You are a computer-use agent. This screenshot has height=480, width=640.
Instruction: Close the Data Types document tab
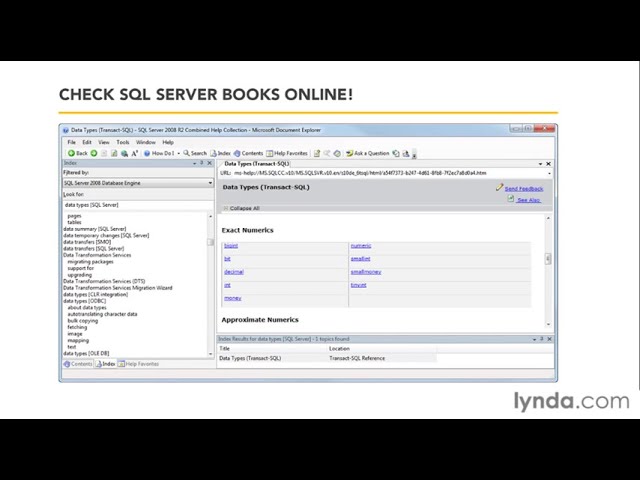[549, 164]
